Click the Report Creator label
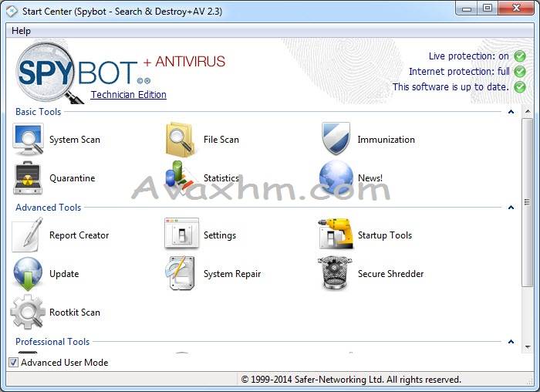The image size is (540, 392). coord(79,235)
